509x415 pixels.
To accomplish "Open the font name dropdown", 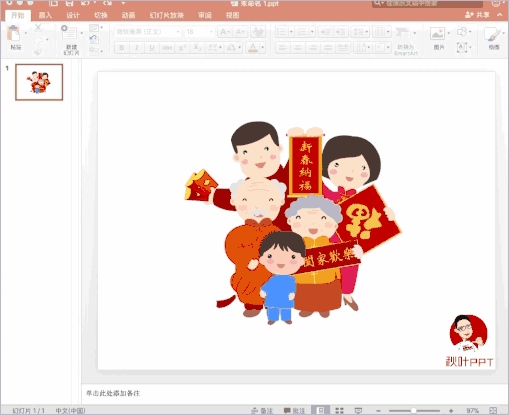I will 178,32.
